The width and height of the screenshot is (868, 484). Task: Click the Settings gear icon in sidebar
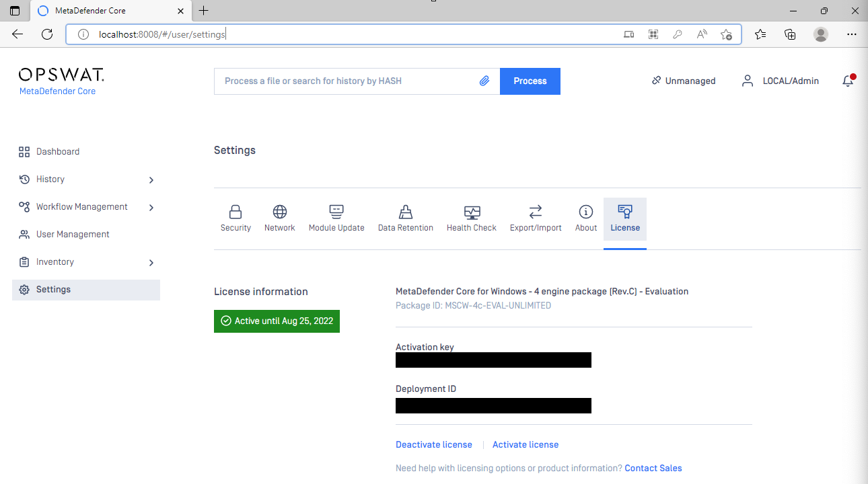point(24,290)
